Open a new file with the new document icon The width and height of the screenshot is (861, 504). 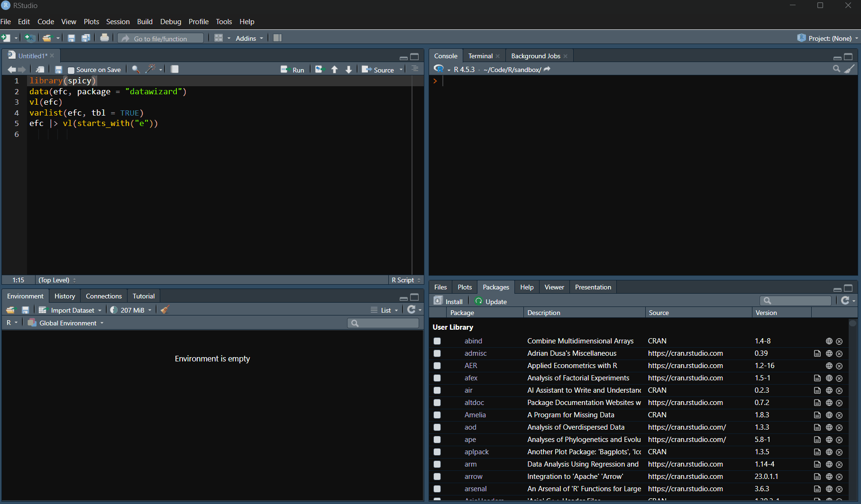[7, 38]
